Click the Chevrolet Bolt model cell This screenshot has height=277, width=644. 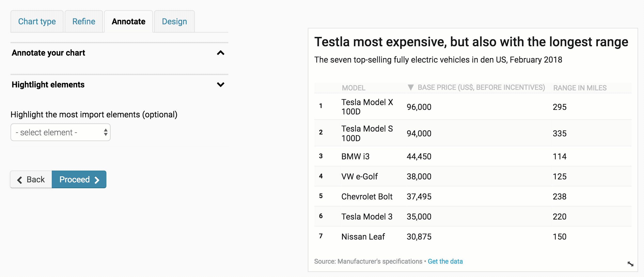[x=367, y=197]
